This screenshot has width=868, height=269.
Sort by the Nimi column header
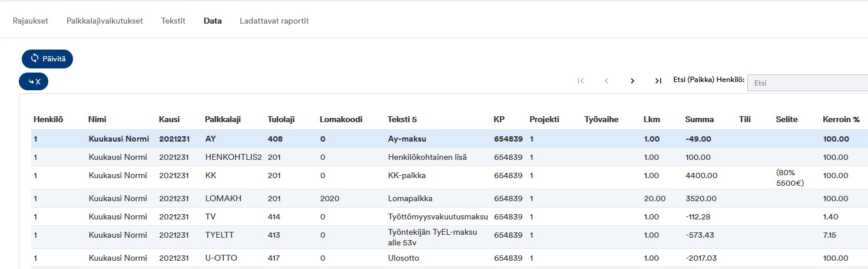pyautogui.click(x=97, y=119)
